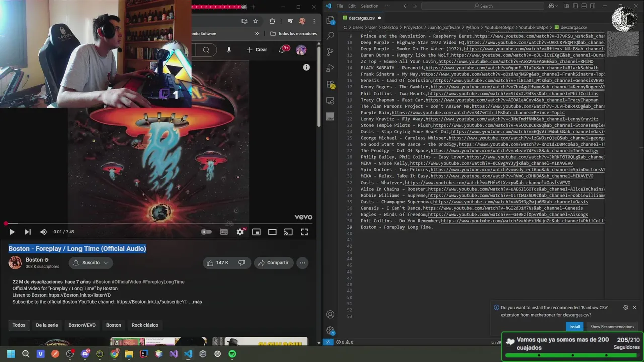This screenshot has width=644, height=362.
Task: Show errors and warnings count
Action: click(345, 342)
